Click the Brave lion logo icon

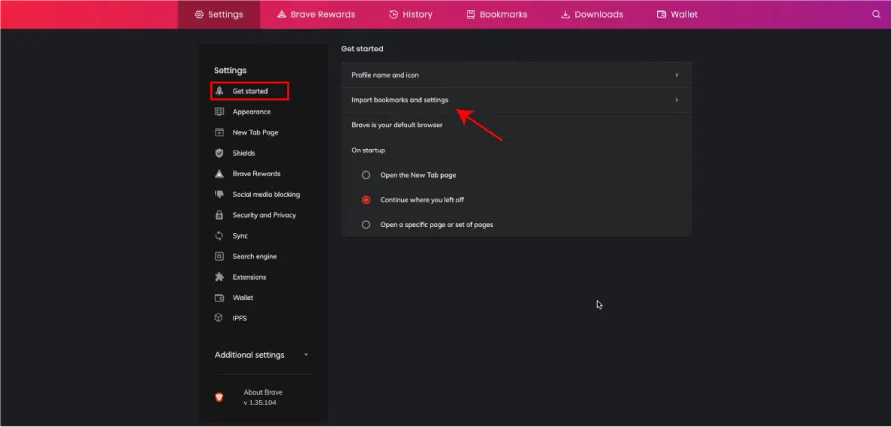[219, 397]
